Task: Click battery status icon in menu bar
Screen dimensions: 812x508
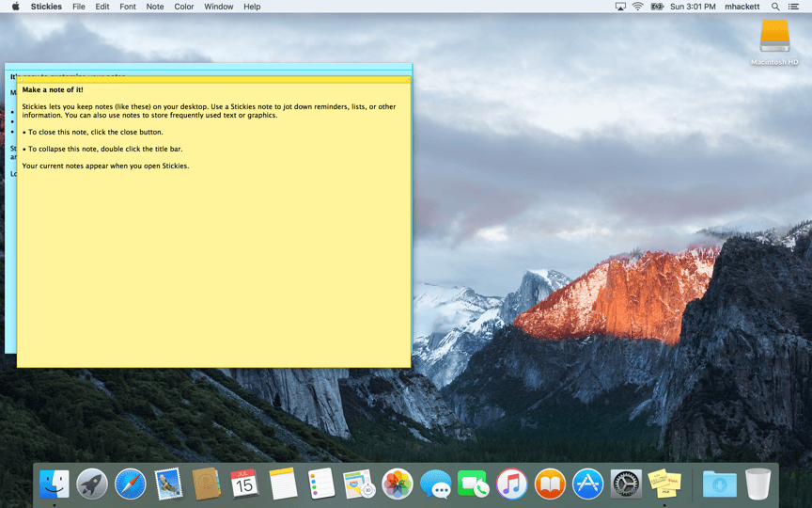Action: [657, 7]
